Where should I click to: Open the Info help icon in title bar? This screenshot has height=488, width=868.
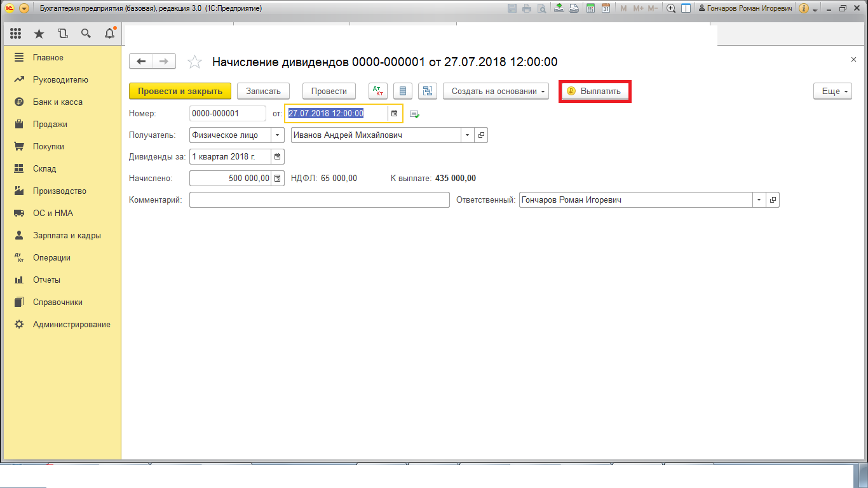pyautogui.click(x=804, y=8)
